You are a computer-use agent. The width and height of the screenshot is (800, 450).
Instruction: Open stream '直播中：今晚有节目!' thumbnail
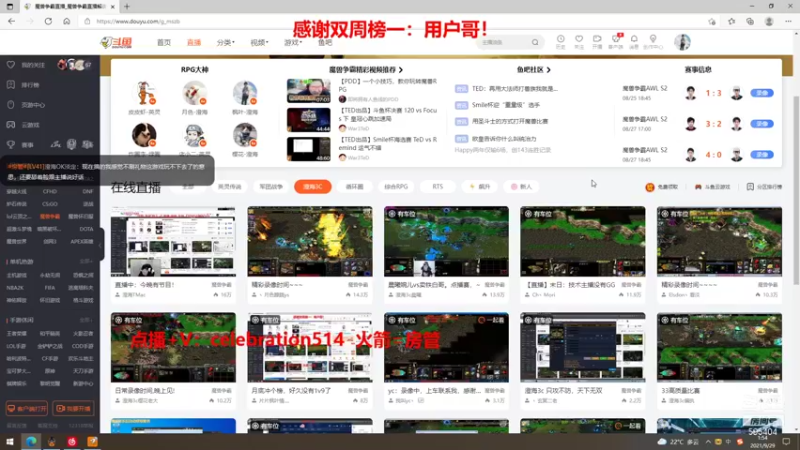173,241
